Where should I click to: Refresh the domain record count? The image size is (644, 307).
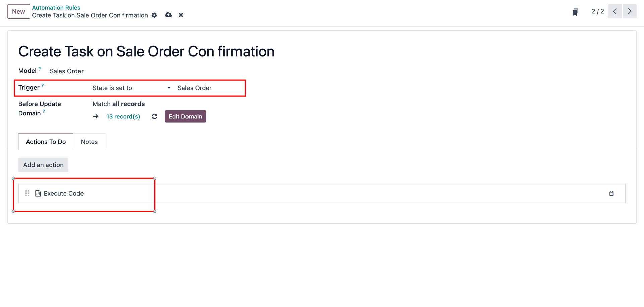click(x=155, y=116)
